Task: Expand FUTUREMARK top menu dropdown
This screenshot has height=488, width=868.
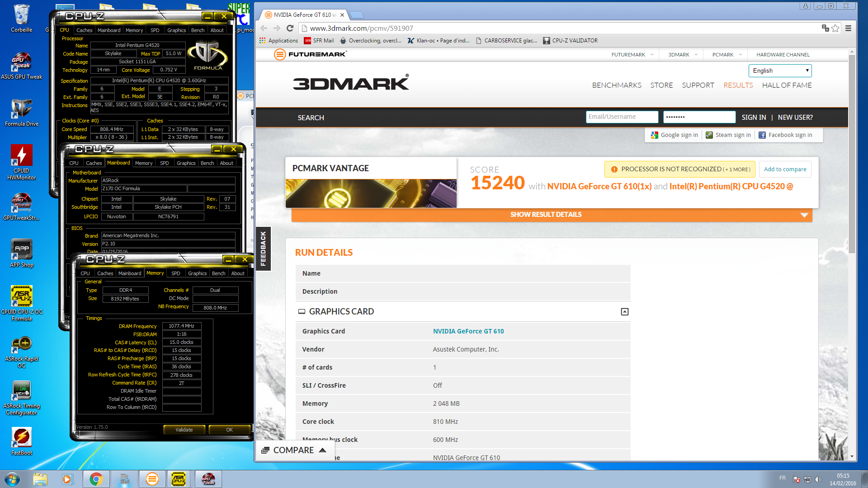Action: 652,55
